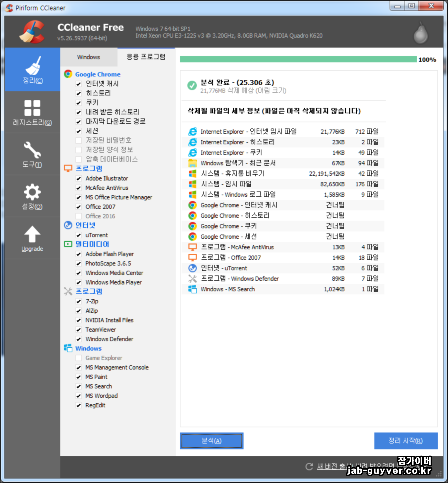Select the 시스템 - 임시 파일 result row
448x483 pixels.
tap(283, 184)
